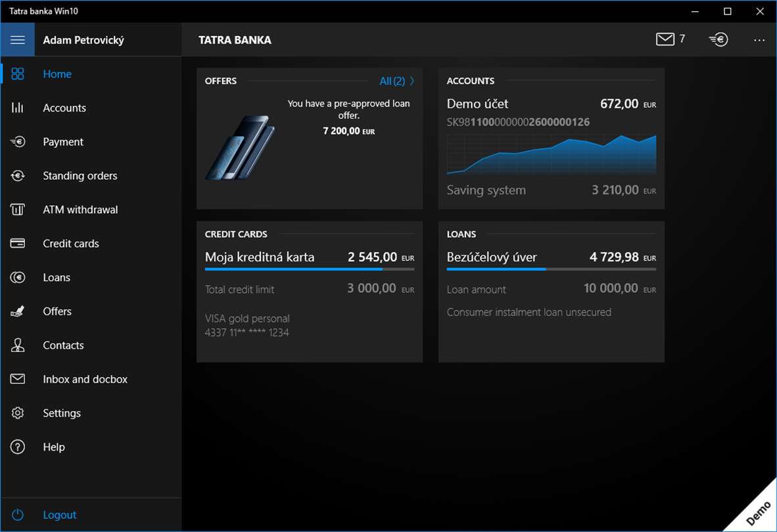777x532 pixels.
Task: Click the OFFERS panel heading
Action: tap(220, 81)
